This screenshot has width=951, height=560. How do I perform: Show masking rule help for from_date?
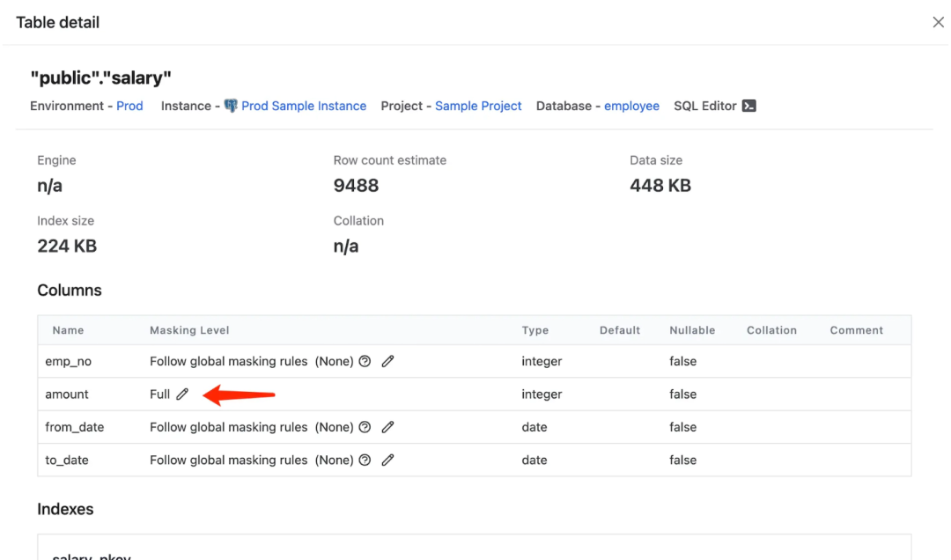(x=365, y=427)
